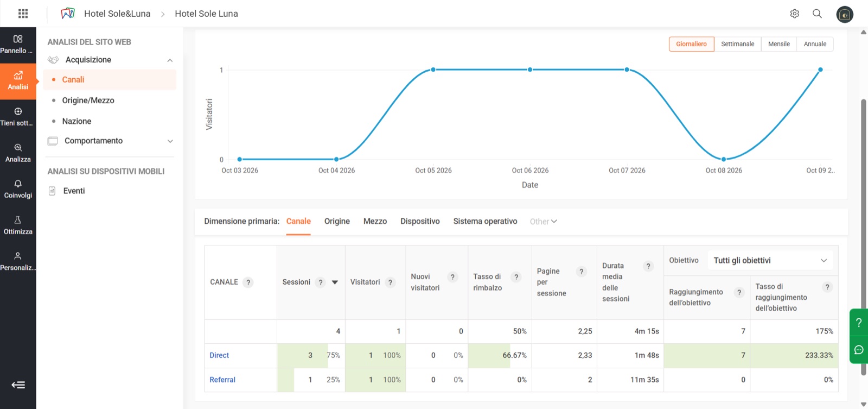
Task: Open the Direct channel link
Action: (x=219, y=355)
